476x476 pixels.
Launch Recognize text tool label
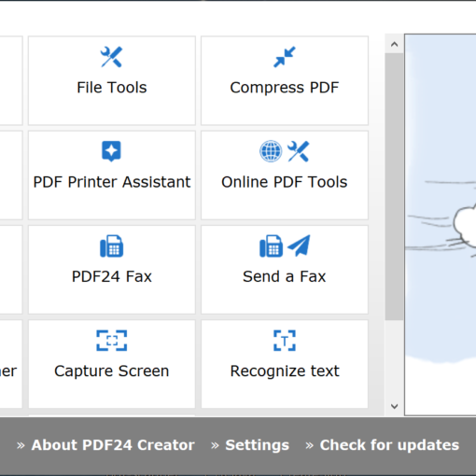(x=285, y=371)
